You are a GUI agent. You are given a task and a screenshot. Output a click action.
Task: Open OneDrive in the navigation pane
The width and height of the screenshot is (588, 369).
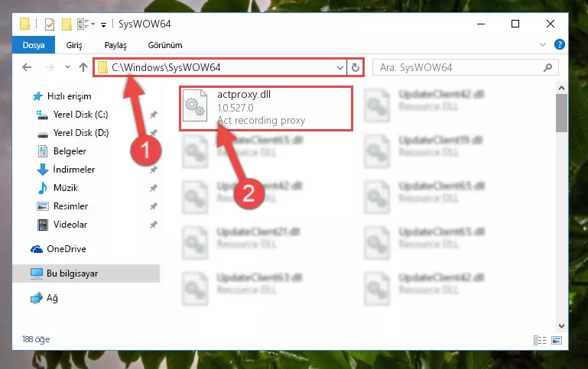coord(67,249)
